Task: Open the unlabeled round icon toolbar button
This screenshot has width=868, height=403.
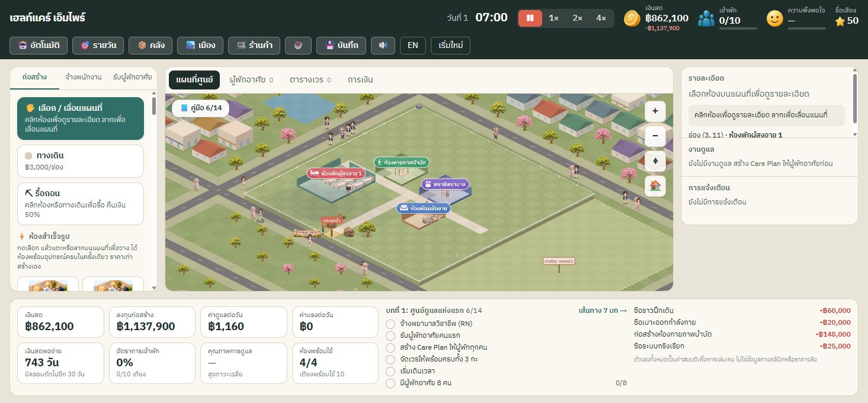Action: 298,45
